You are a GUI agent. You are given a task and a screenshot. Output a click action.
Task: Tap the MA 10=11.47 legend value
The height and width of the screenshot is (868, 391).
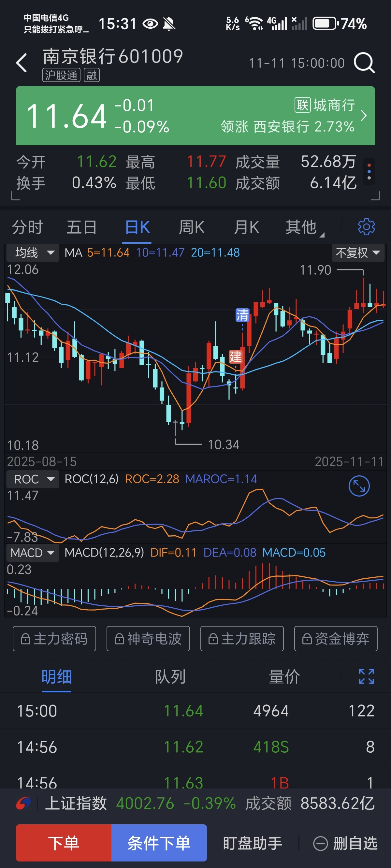160,253
